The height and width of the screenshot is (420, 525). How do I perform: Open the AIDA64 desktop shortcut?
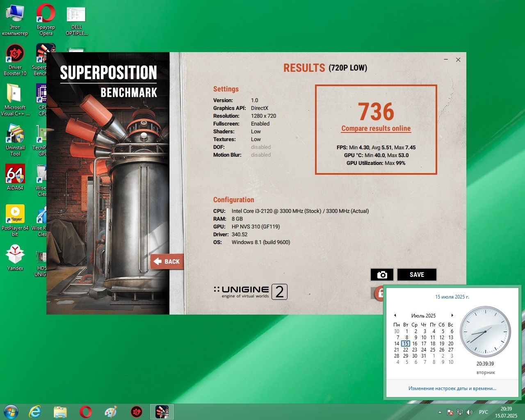15,178
